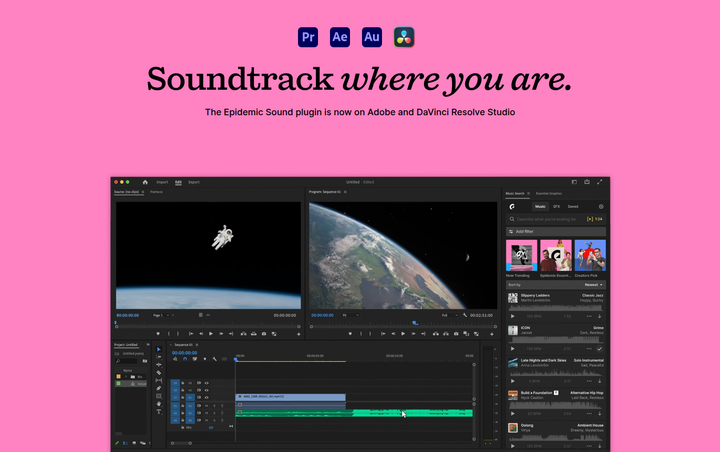Go to the Home screen icon
This screenshot has height=452, width=720.
(145, 182)
